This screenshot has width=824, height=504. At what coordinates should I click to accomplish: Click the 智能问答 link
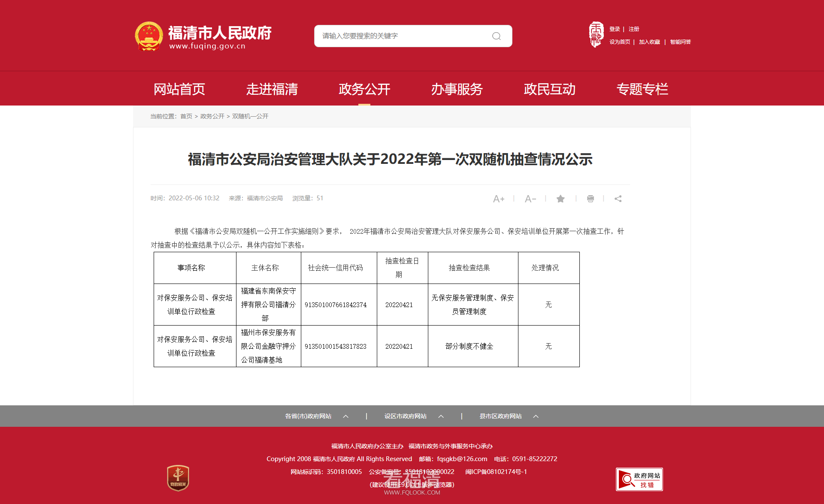coord(680,42)
